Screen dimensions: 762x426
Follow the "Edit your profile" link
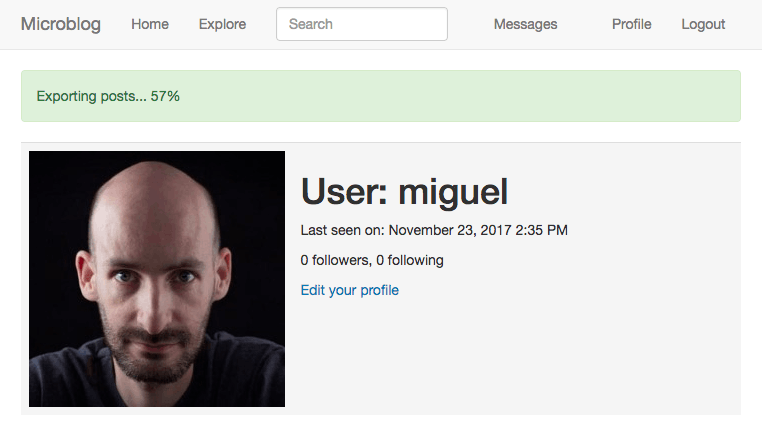coord(349,290)
